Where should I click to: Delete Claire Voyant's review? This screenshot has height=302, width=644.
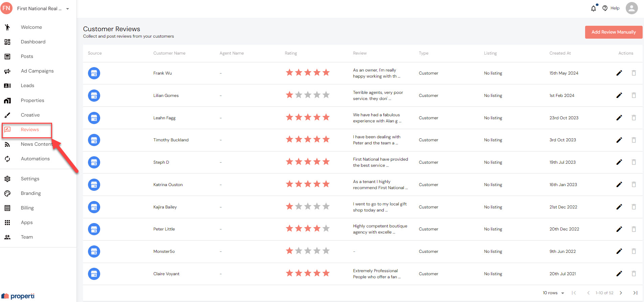634,274
